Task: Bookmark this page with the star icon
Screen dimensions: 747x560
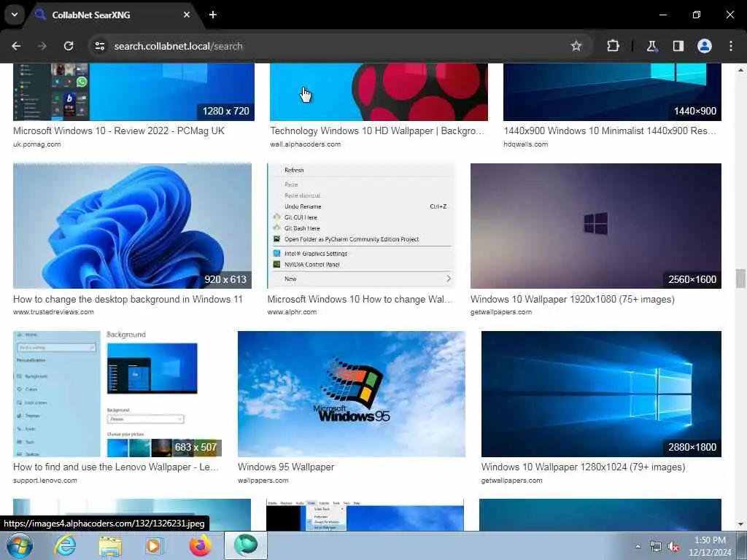Action: 576,46
